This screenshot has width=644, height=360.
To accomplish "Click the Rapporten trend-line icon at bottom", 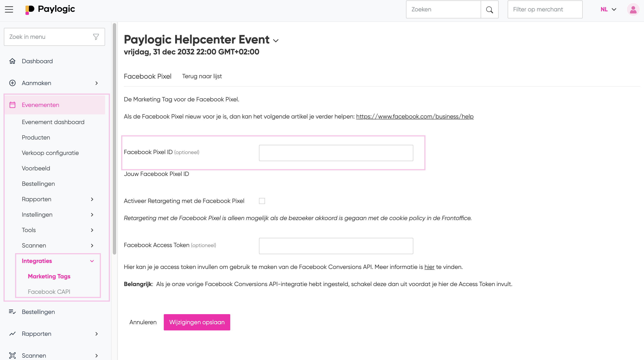I will 12,334.
